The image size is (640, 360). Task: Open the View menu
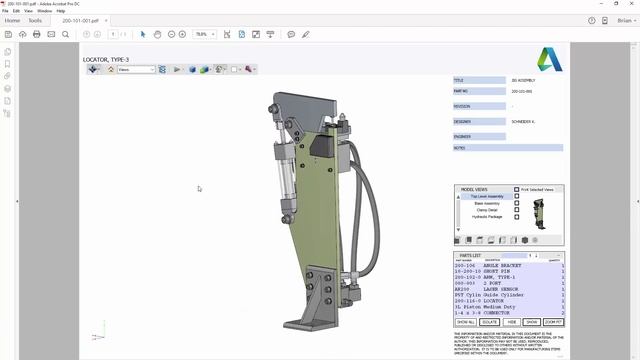click(28, 11)
